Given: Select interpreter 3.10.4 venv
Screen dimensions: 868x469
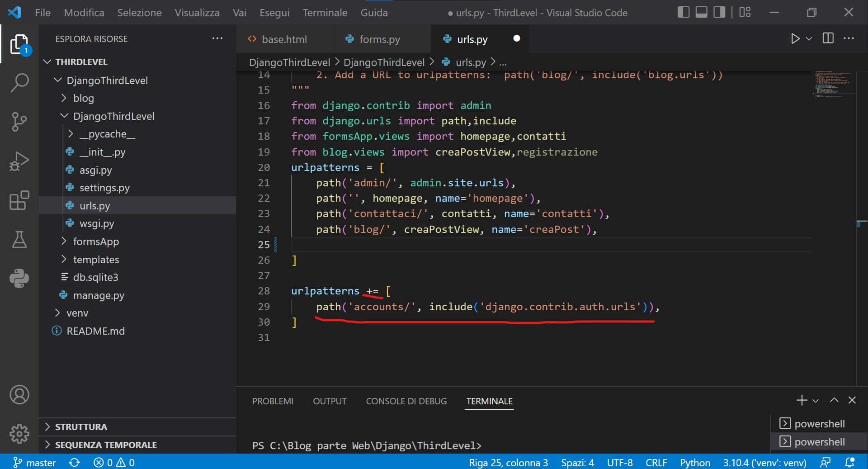Looking at the screenshot, I should [x=764, y=462].
